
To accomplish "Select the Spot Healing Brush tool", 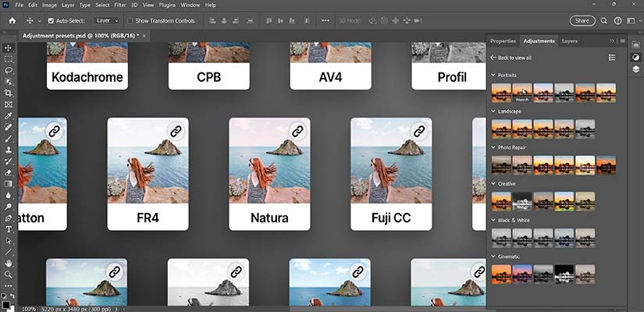I will 9,128.
